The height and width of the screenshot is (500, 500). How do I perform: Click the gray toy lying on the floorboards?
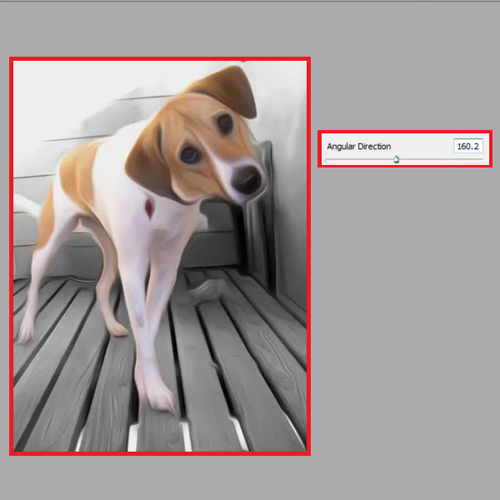click(207, 289)
